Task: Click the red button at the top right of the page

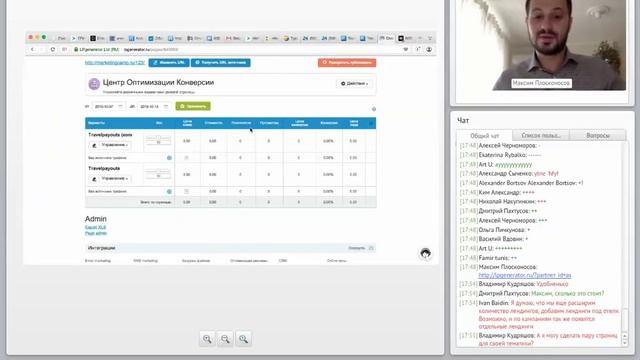Action: point(347,62)
